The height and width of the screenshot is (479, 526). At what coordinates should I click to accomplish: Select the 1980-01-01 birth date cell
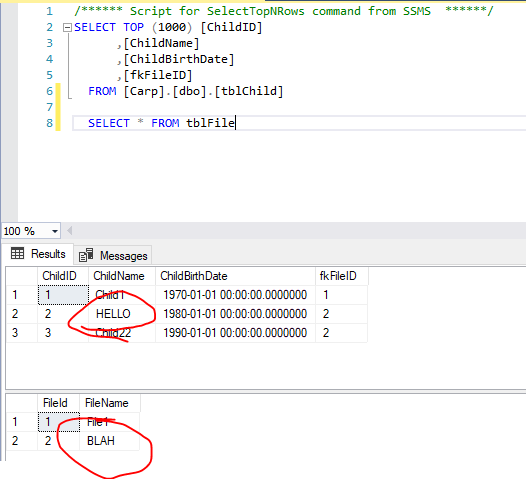235,314
